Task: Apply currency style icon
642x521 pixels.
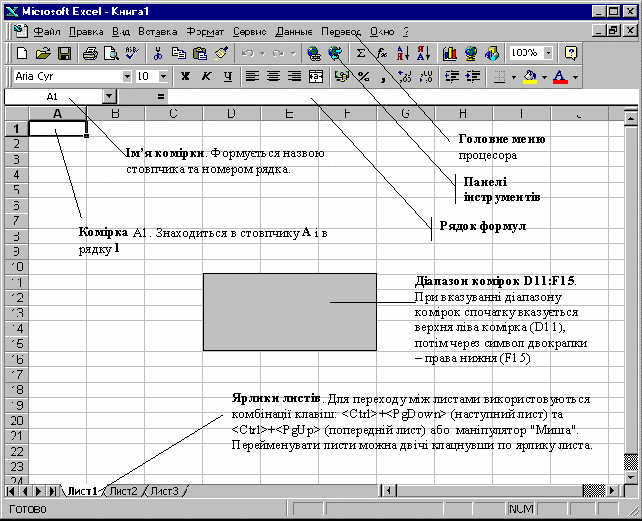Action: point(341,77)
